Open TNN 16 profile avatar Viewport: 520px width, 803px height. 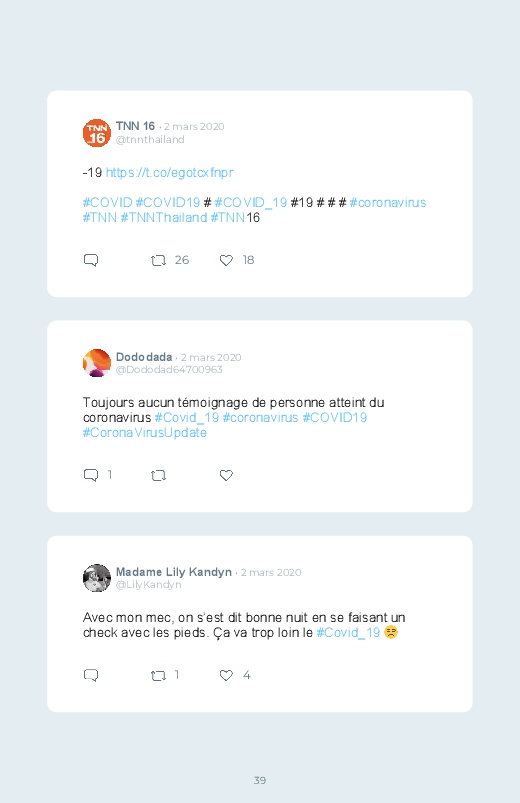pyautogui.click(x=97, y=133)
